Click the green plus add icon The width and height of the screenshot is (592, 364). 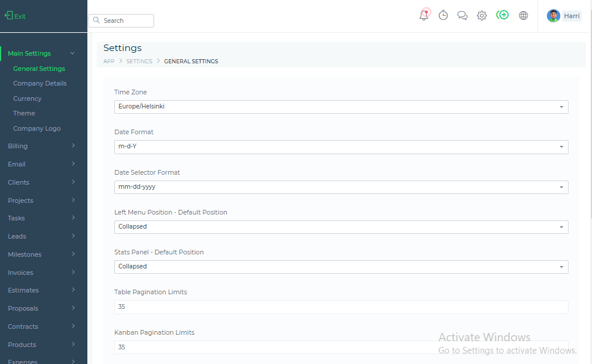point(502,15)
